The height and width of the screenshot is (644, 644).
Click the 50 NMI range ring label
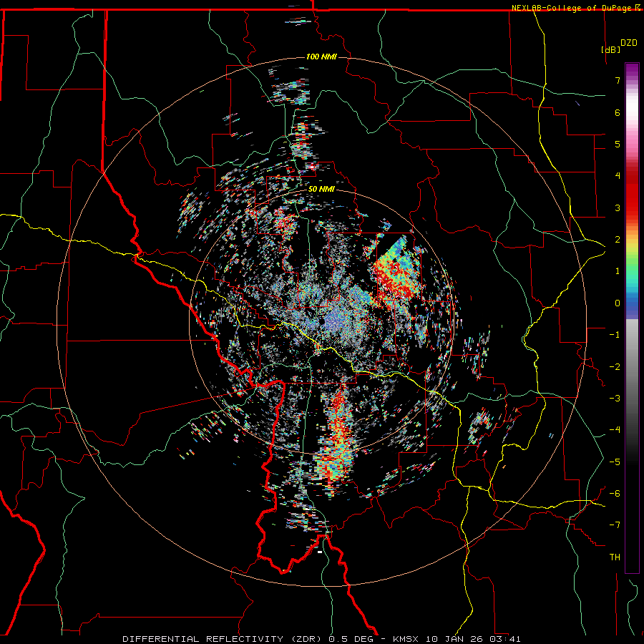321,190
